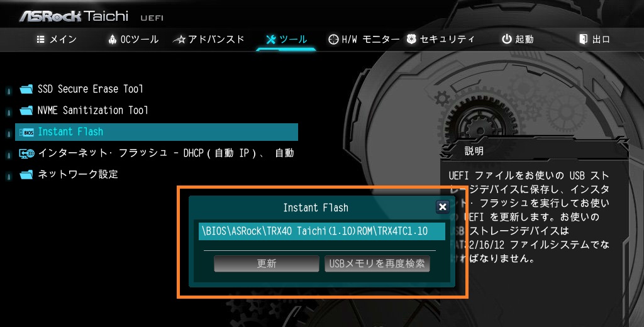Click the internet flash monitor-globe icon
The image size is (644, 327).
(x=26, y=153)
